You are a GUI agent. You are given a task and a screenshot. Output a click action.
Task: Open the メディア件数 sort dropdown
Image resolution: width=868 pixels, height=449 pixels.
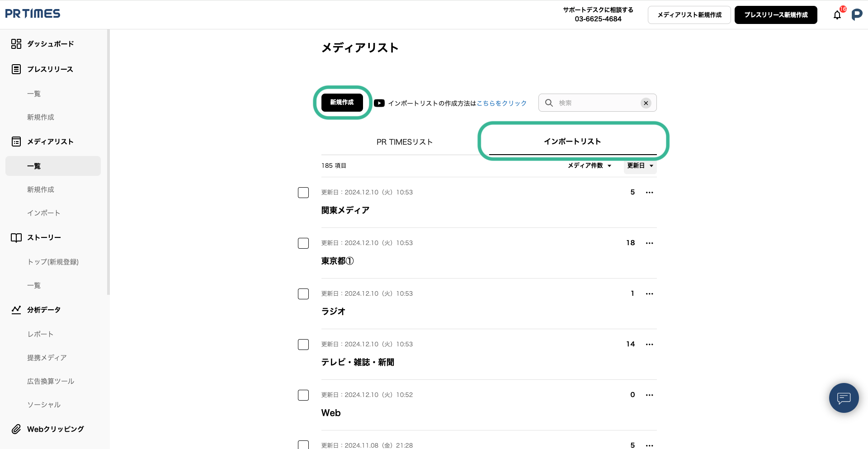click(590, 166)
